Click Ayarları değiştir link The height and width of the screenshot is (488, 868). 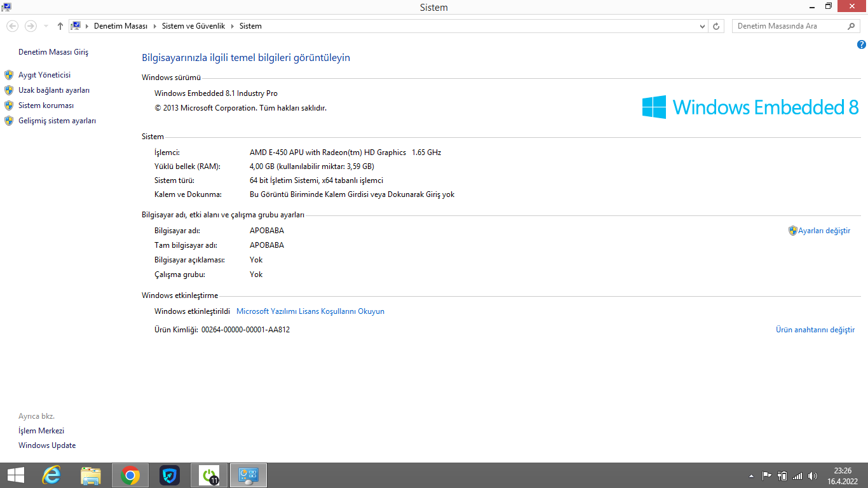[x=824, y=231]
